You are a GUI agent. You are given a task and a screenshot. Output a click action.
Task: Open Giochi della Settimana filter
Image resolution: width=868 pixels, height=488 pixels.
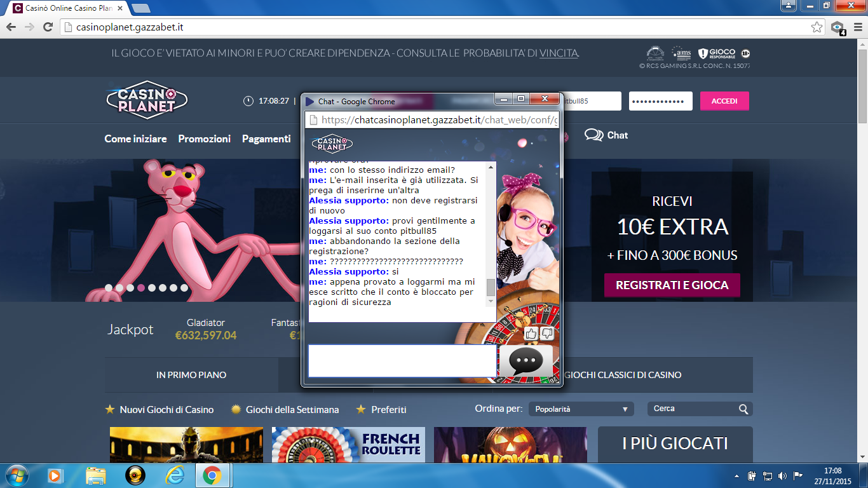pos(285,410)
